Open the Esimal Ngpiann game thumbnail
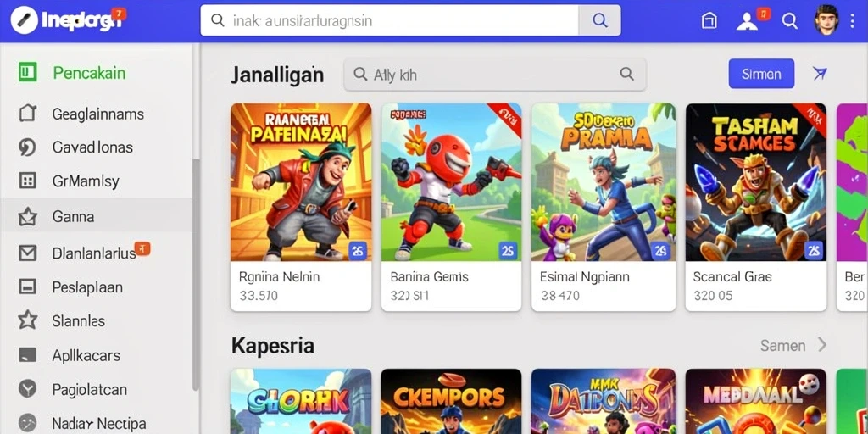868x434 pixels. point(604,182)
